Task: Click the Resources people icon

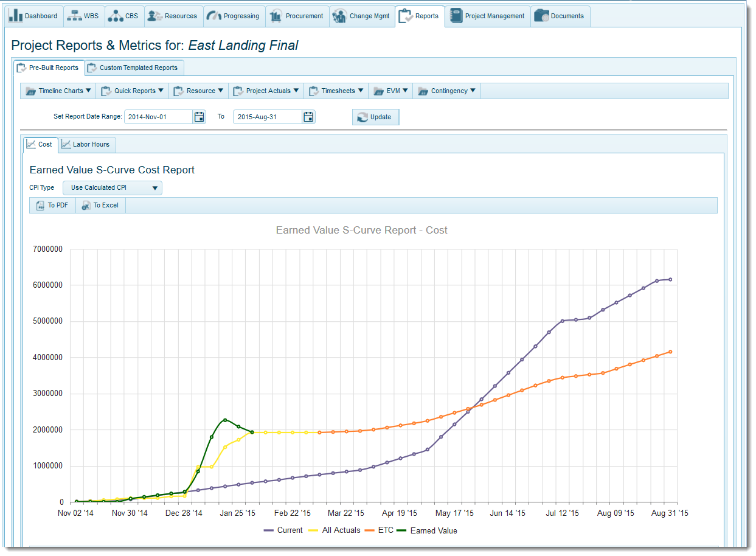Action: tap(154, 16)
